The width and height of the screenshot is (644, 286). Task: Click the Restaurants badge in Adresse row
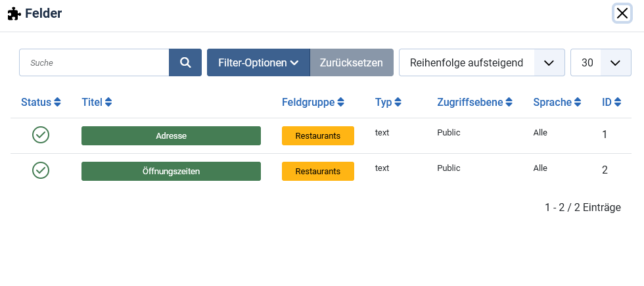pyautogui.click(x=318, y=135)
